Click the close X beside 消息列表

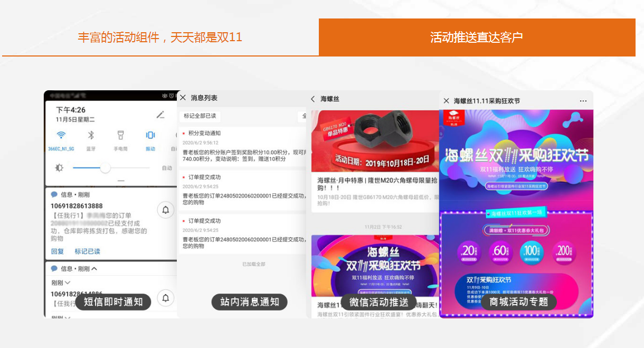tap(183, 98)
